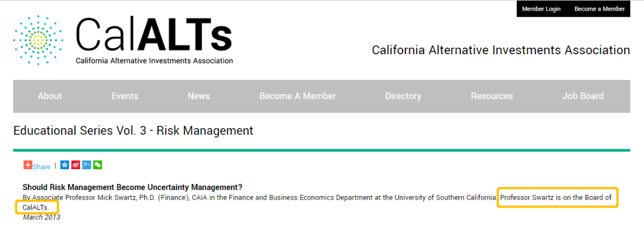Open the Directory menu item
Viewport: 644px width, 230px height.
403,96
